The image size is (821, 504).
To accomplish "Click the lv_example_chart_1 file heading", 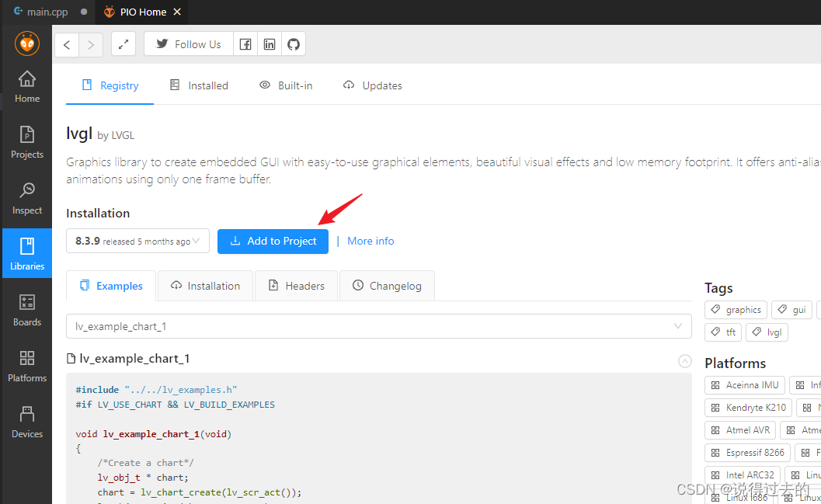I will [128, 359].
